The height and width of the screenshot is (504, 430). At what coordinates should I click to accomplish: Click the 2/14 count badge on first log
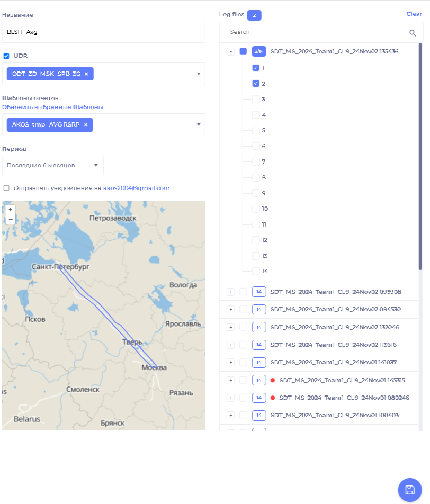point(258,51)
